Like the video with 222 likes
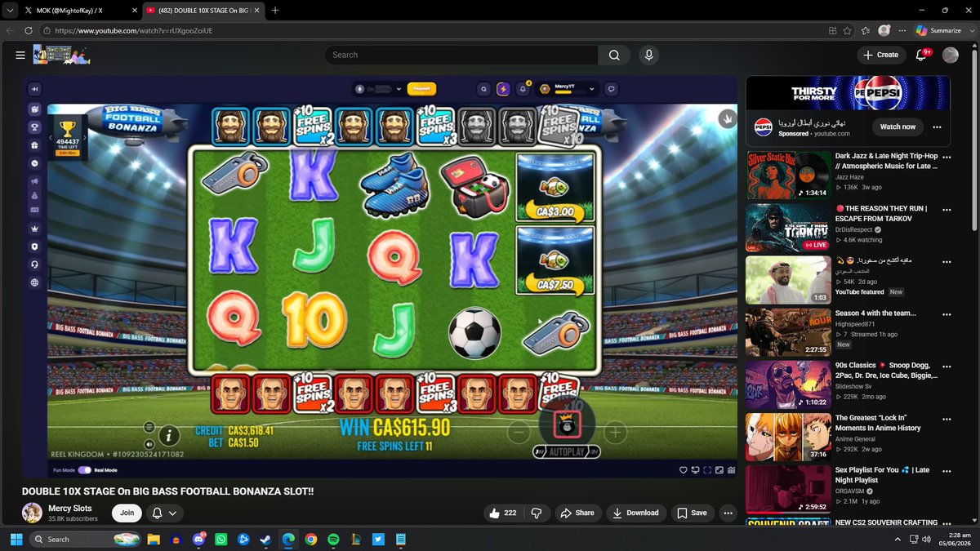Image resolution: width=980 pixels, height=551 pixels. click(x=503, y=513)
